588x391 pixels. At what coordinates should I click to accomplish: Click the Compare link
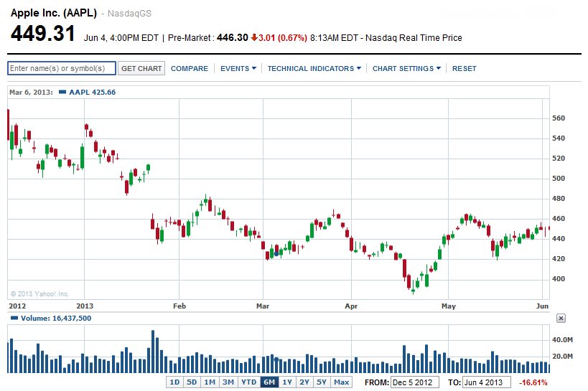[x=190, y=68]
